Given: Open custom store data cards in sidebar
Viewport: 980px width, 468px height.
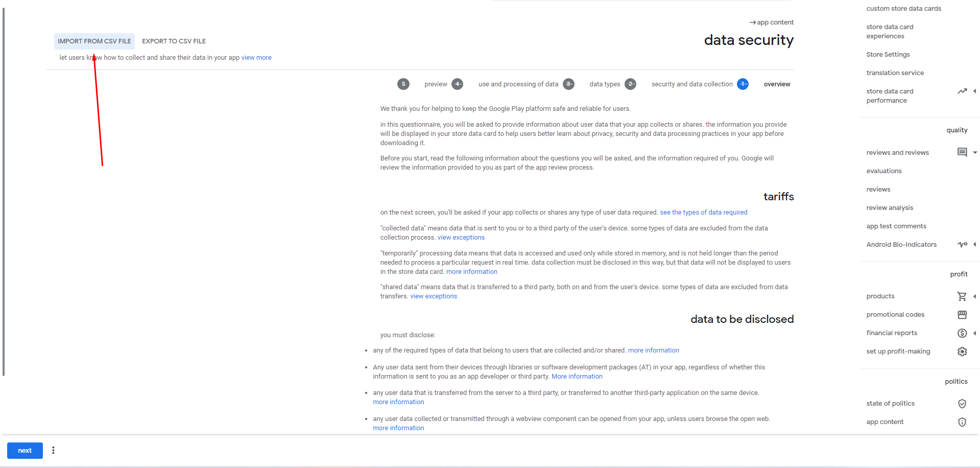Looking at the screenshot, I should [x=903, y=9].
